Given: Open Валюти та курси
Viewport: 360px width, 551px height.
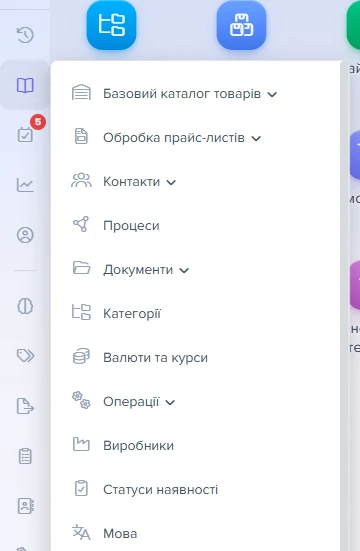Looking at the screenshot, I should coord(155,358).
